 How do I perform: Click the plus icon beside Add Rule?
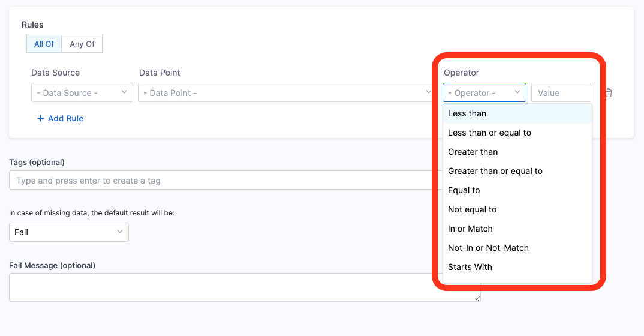(41, 118)
